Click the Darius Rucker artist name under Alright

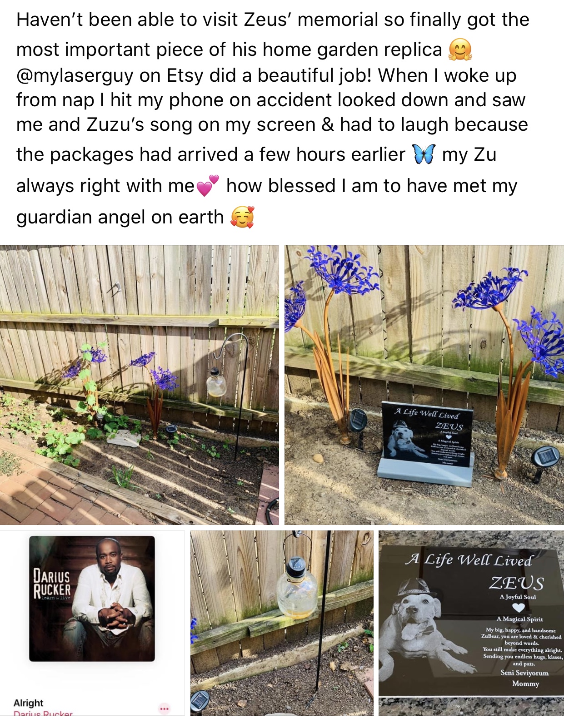click(x=43, y=713)
